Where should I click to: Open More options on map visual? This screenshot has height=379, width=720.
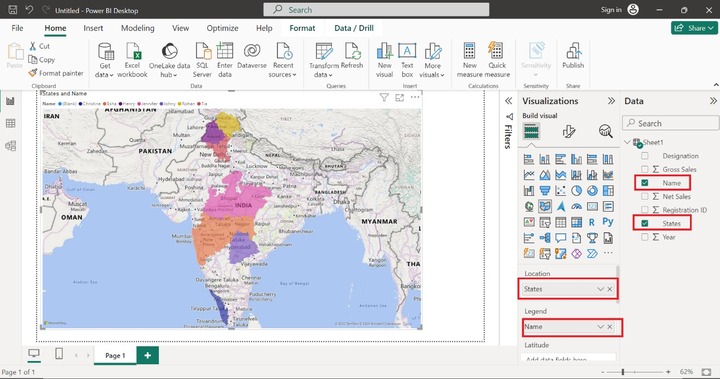pyautogui.click(x=415, y=97)
